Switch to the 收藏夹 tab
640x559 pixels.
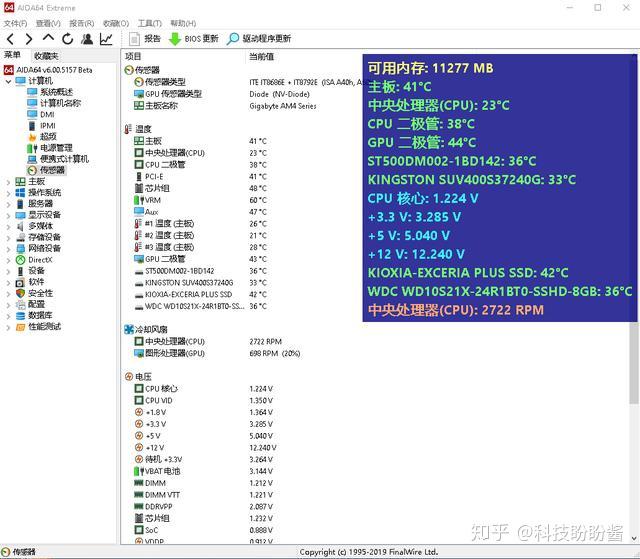tap(46, 56)
